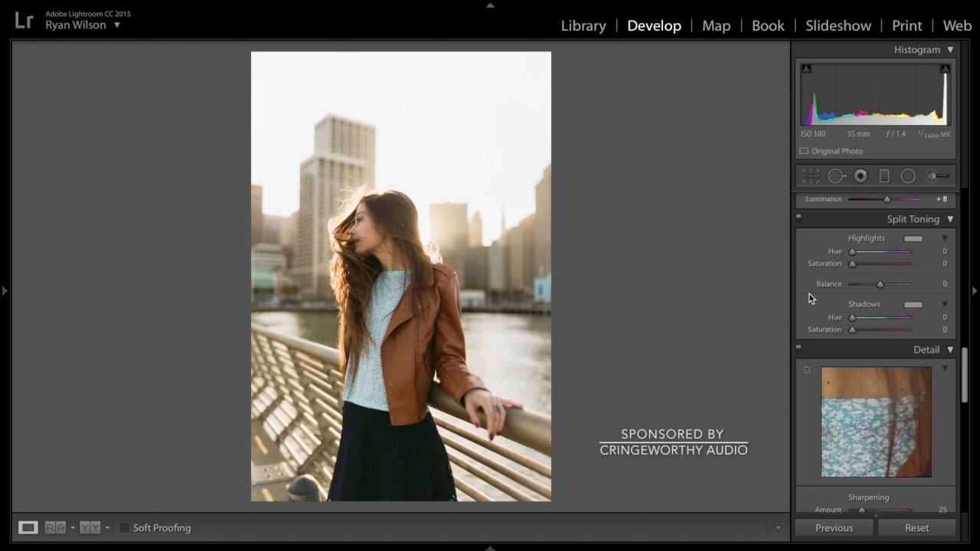Open the Book module
This screenshot has width=980, height=551.
(x=768, y=26)
